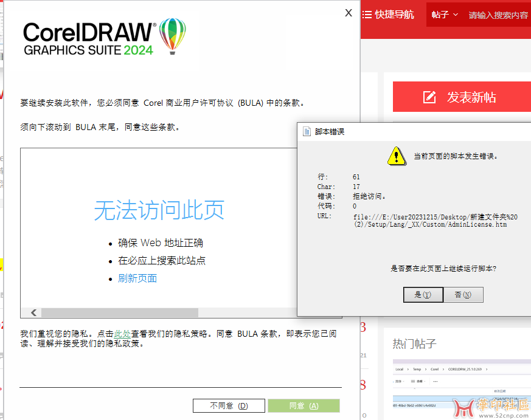Click the document icon in the 脚本错误 title bar
This screenshot has height=420, width=531.
tap(307, 131)
